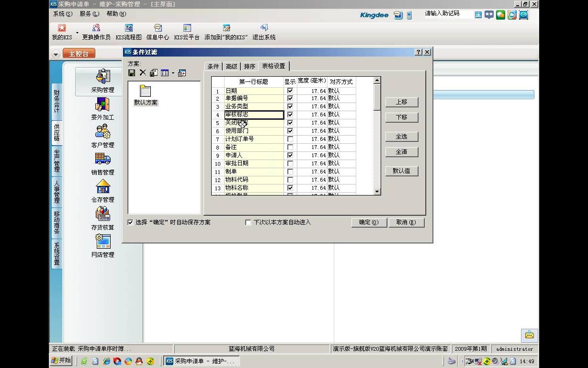Save the current filter scheme
This screenshot has height=368, width=588.
(x=131, y=72)
